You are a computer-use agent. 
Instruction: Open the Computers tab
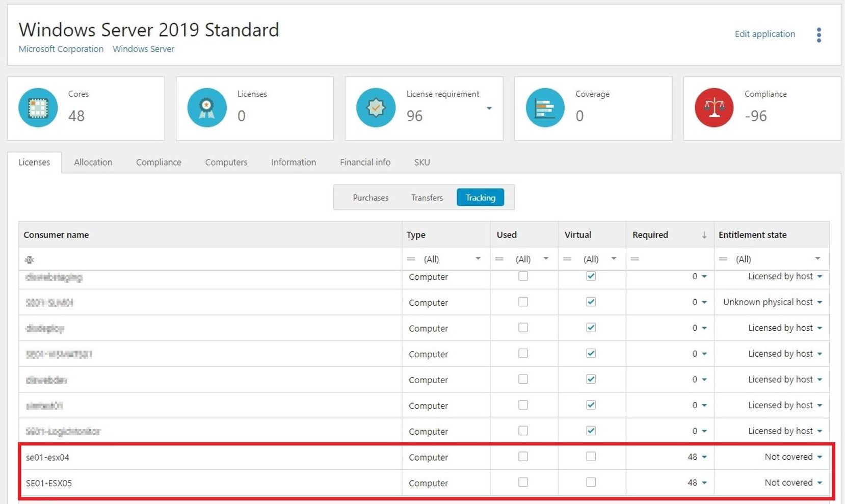click(x=226, y=162)
